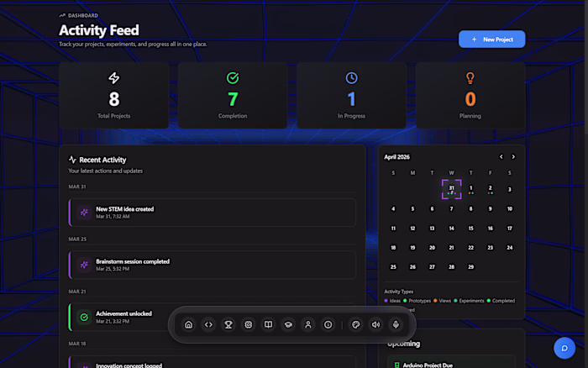Toggle the speaker sound icon
The height and width of the screenshot is (368, 588).
(375, 324)
